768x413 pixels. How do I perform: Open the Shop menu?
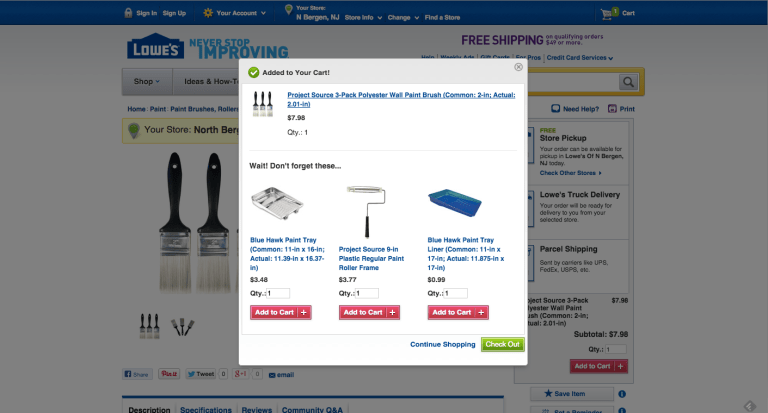[x=147, y=81]
